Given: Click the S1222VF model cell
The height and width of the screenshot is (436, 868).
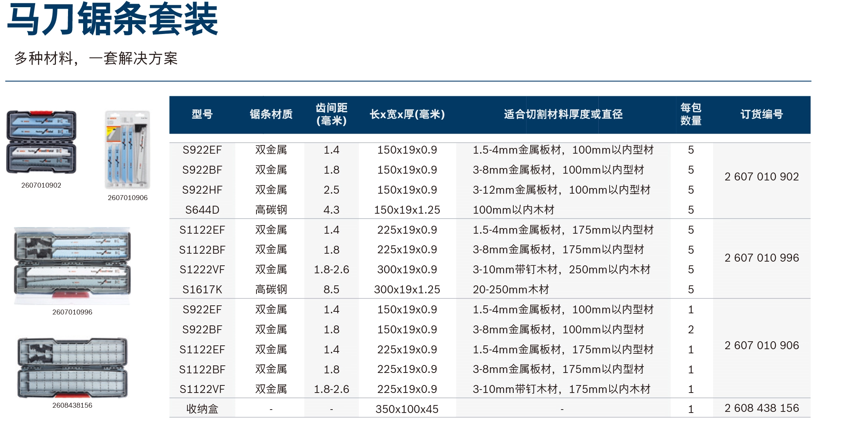Looking at the screenshot, I should [202, 270].
